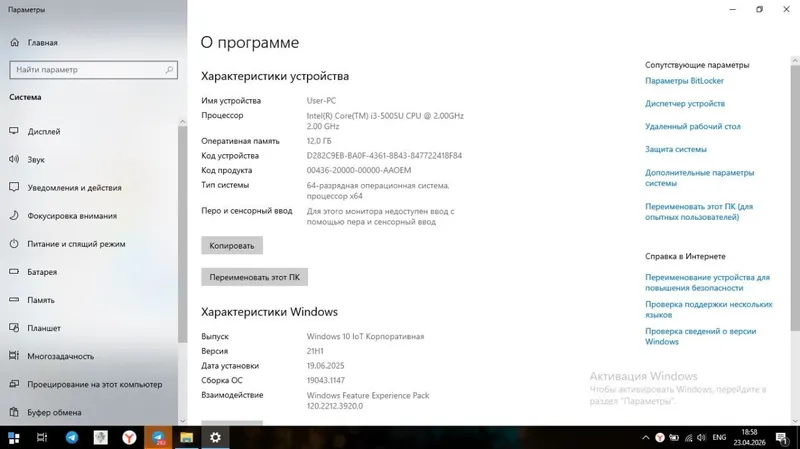Click the speaker icon beside Звук
The image size is (800, 449).
14,159
